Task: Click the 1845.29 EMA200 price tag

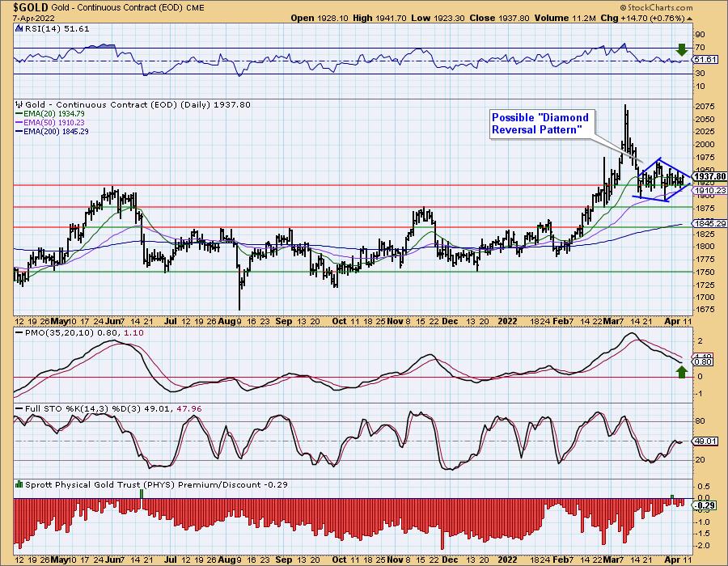Action: pyautogui.click(x=709, y=224)
